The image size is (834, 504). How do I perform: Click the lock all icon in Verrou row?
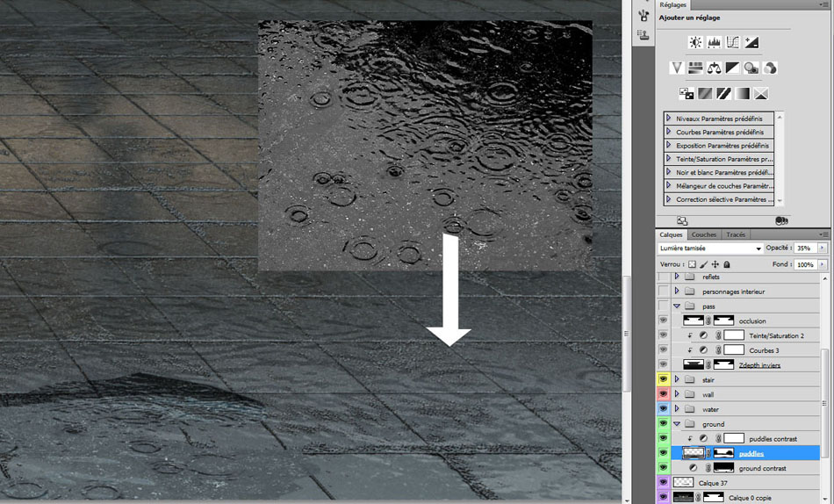(x=727, y=264)
